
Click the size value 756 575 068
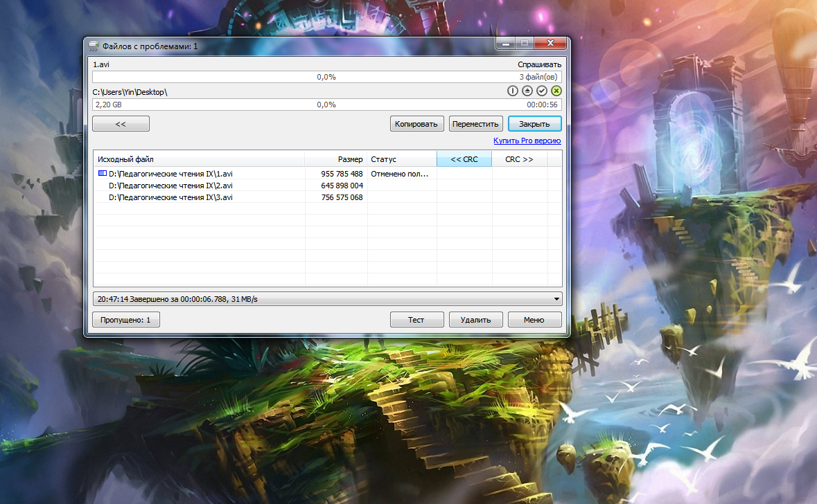coord(342,197)
